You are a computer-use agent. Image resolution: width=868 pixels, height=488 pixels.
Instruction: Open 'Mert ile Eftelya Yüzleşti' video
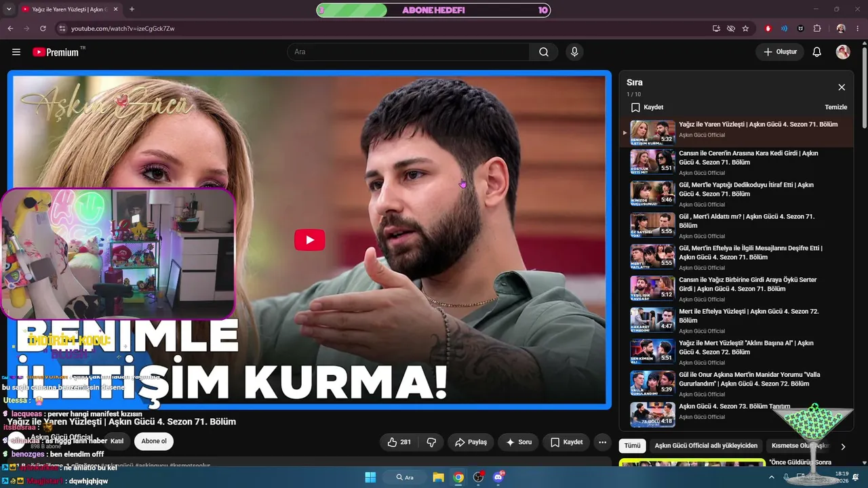pyautogui.click(x=749, y=316)
